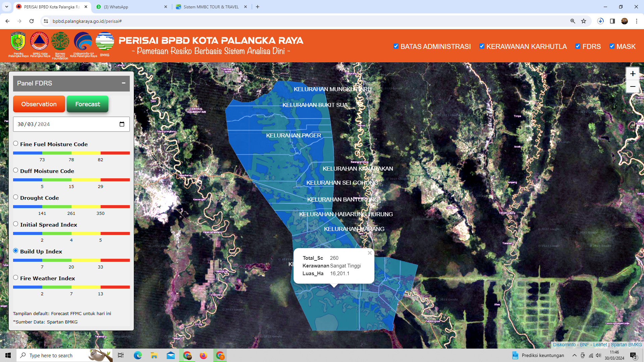Click the Diskominfo-SP logo
Screen dimensions: 644x362
[83, 42]
